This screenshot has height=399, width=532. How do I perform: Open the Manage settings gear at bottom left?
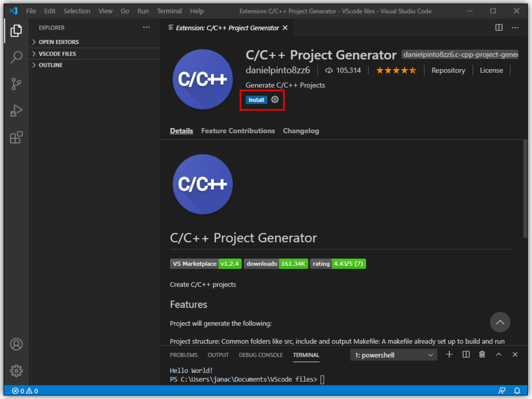16,371
